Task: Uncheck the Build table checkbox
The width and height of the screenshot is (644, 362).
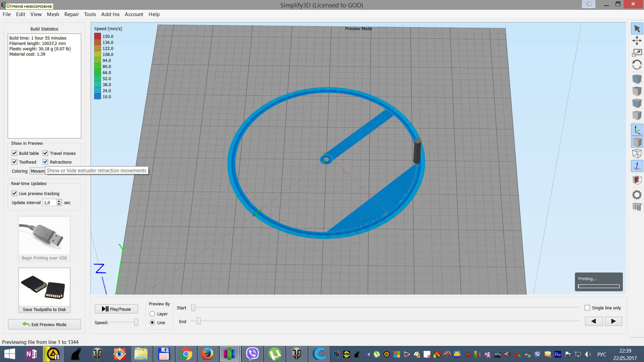Action: [x=14, y=153]
